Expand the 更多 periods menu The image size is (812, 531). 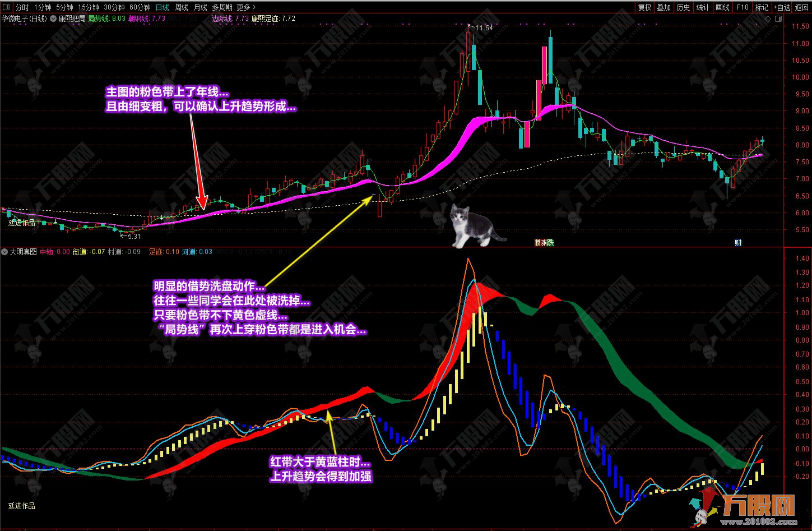coord(246,7)
